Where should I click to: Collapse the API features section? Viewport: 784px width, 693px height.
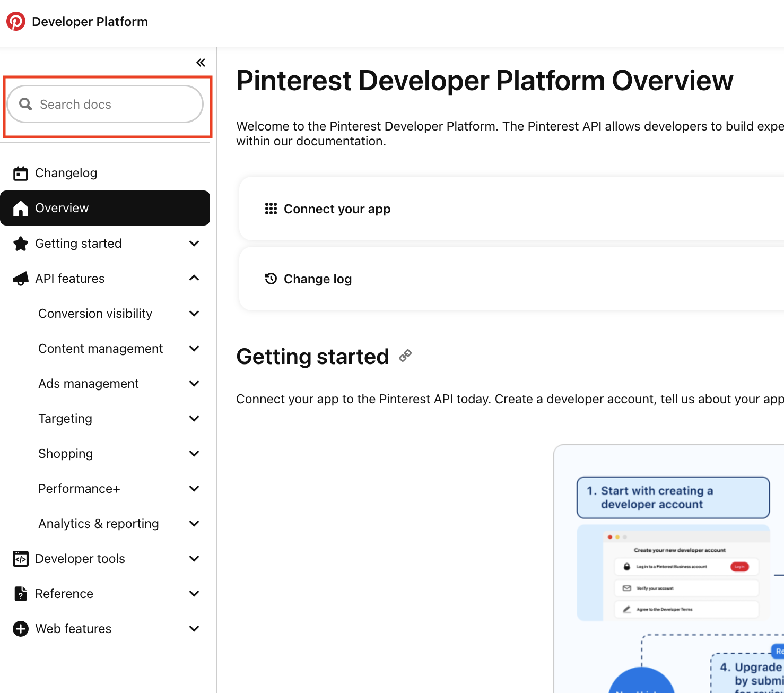(x=194, y=278)
